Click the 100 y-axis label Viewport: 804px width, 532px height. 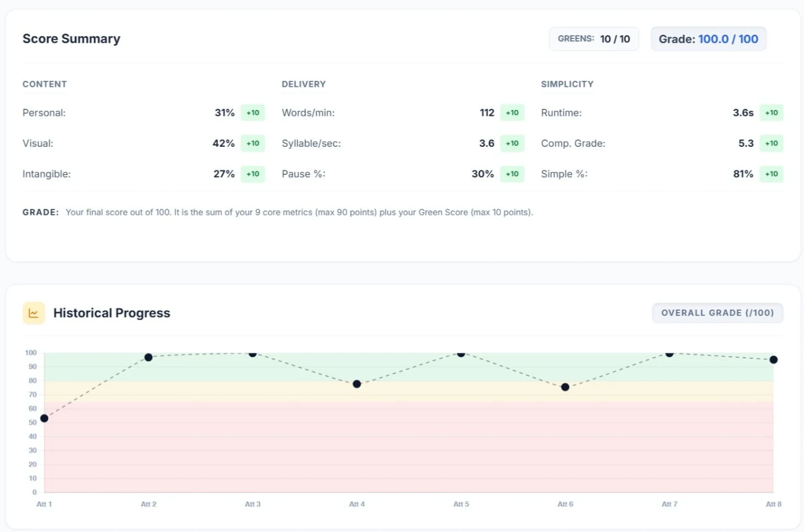tap(31, 353)
